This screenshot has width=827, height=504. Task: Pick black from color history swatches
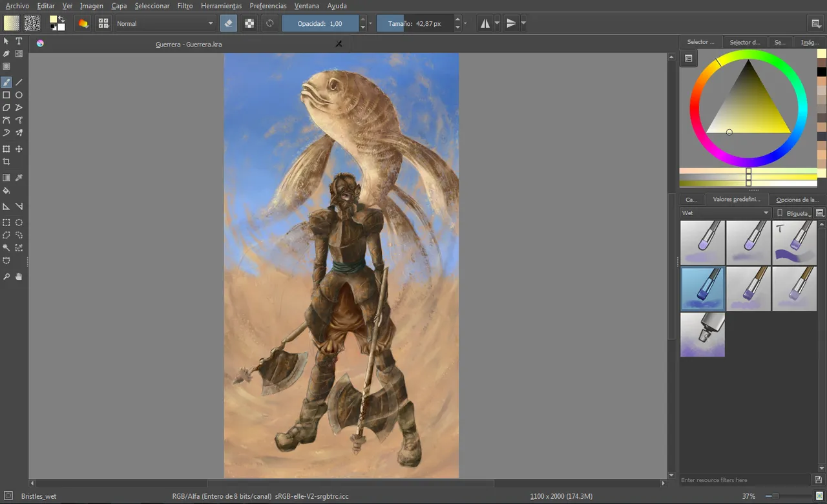click(822, 72)
